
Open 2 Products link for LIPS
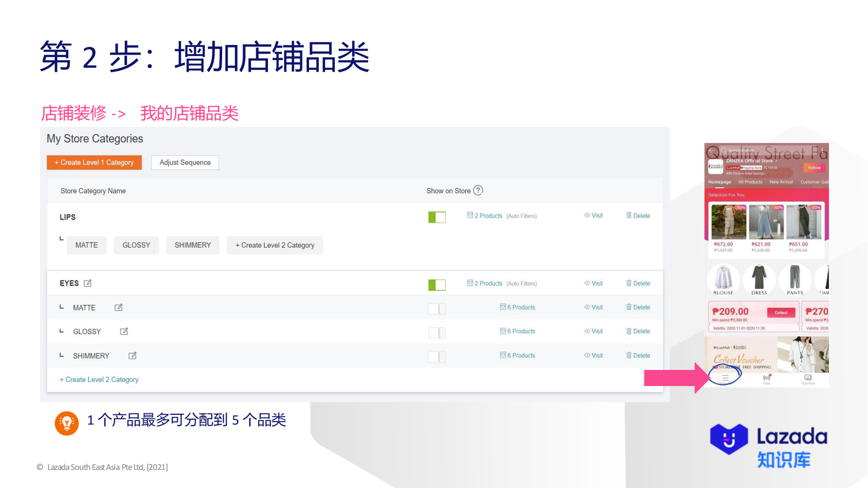coord(485,216)
